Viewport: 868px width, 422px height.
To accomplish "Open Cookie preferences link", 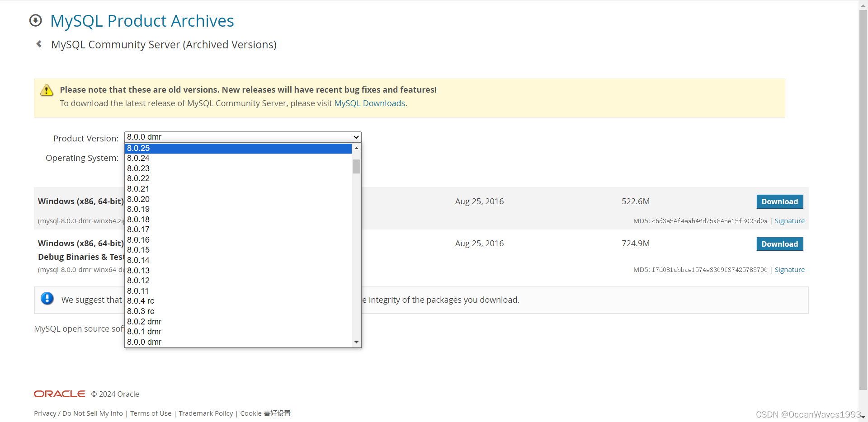I will click(265, 413).
